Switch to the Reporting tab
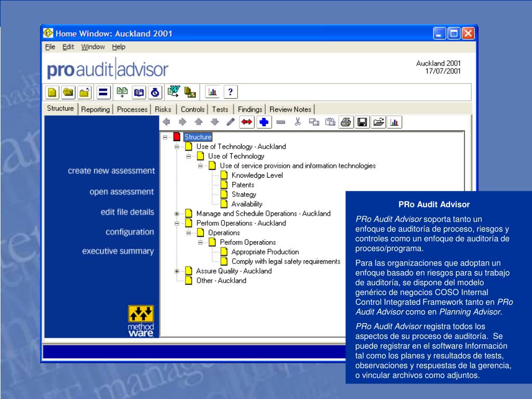The image size is (532, 399). pyautogui.click(x=96, y=109)
